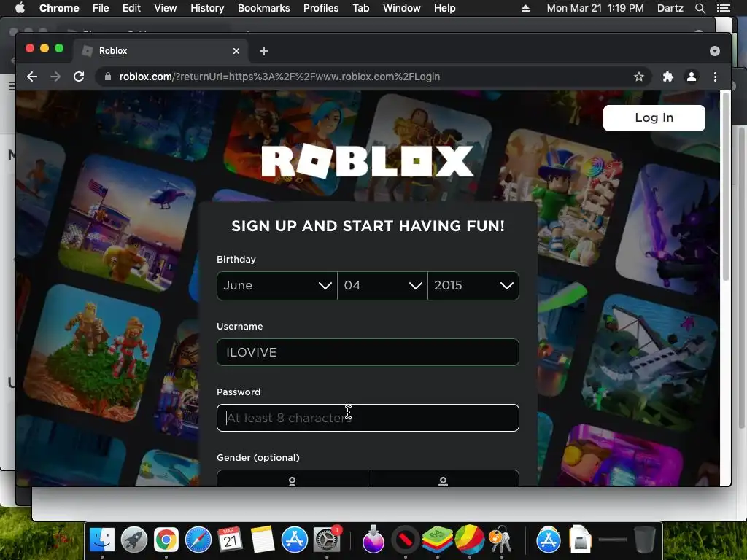Click the date and time in menu bar

click(595, 8)
